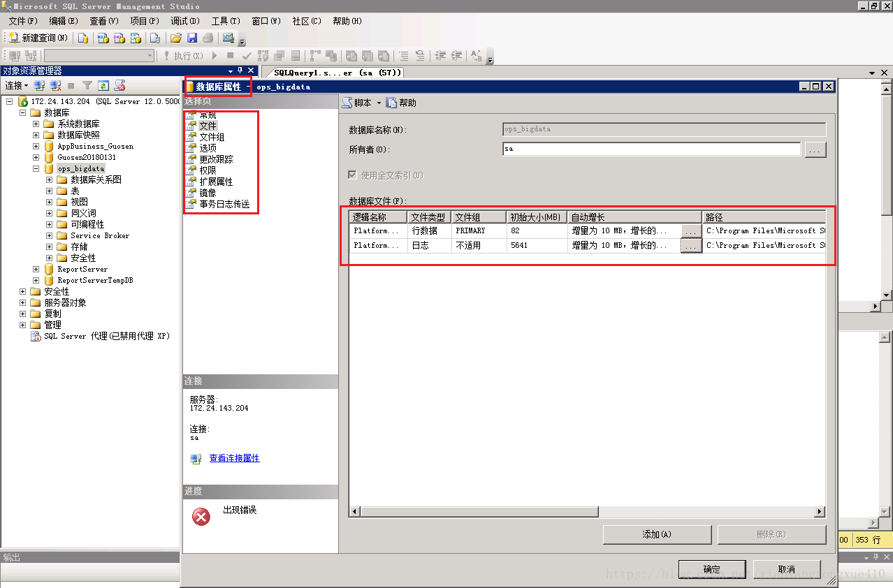The width and height of the screenshot is (893, 588).
Task: Refresh the Object Explorer tree
Action: coord(103,85)
